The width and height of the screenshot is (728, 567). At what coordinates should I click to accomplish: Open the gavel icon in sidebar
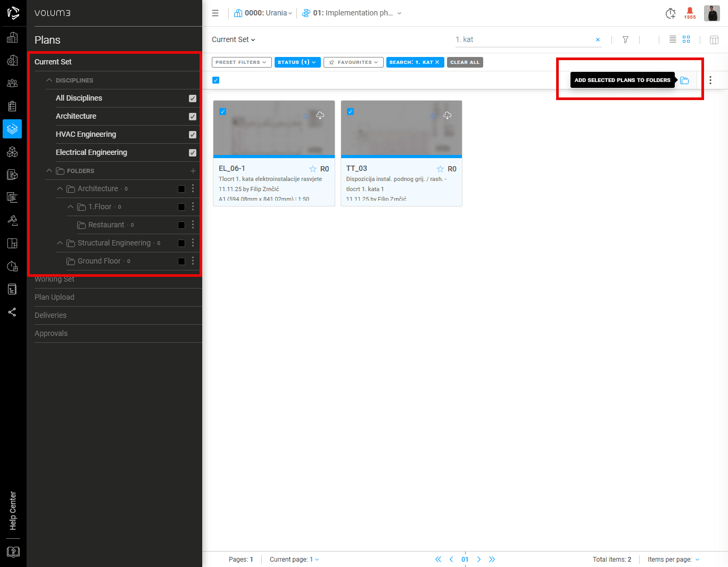[12, 220]
